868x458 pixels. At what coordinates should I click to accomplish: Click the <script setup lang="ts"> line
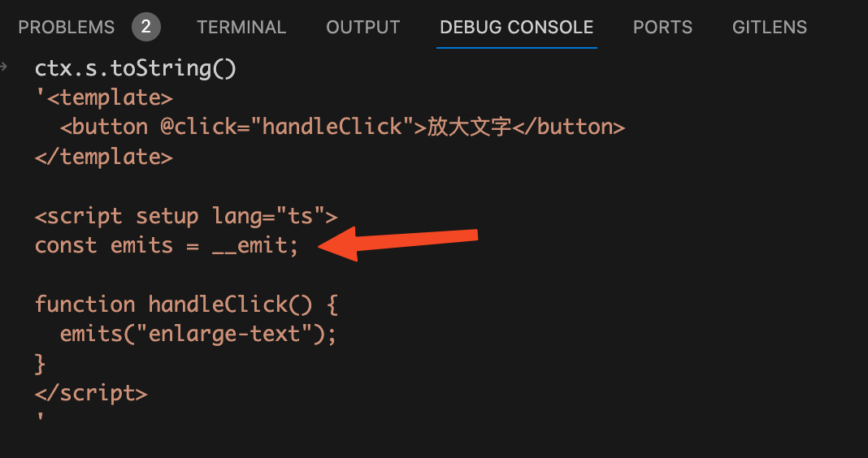(x=185, y=216)
